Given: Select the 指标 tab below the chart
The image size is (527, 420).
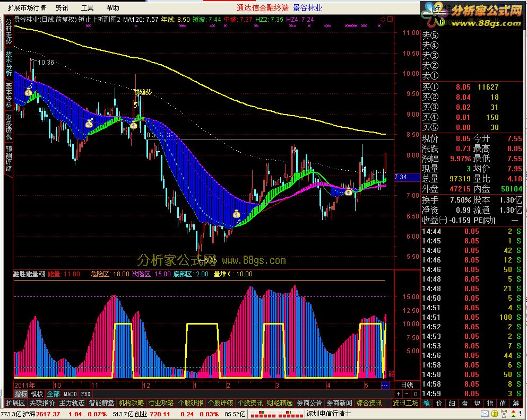Looking at the screenshot, I should 21,394.
